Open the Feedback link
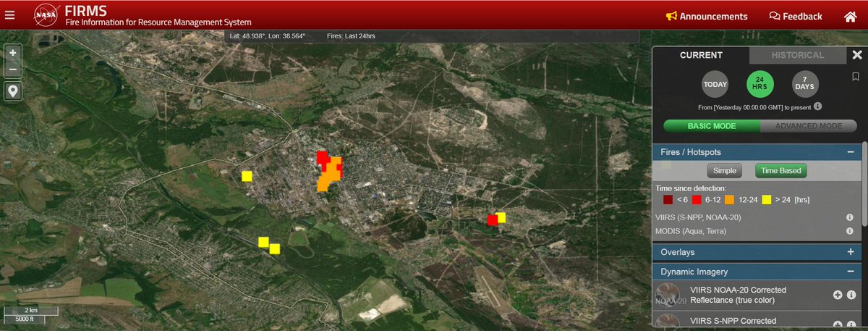 point(796,16)
